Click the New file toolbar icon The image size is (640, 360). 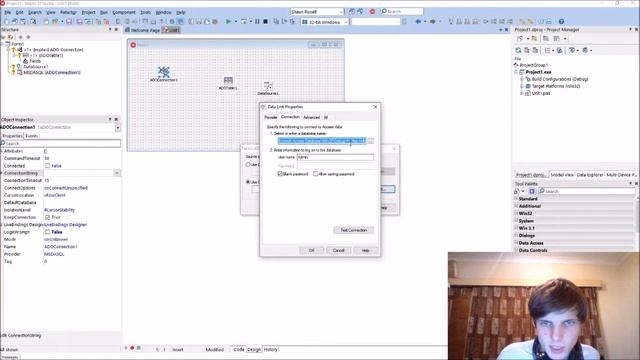pyautogui.click(x=7, y=21)
